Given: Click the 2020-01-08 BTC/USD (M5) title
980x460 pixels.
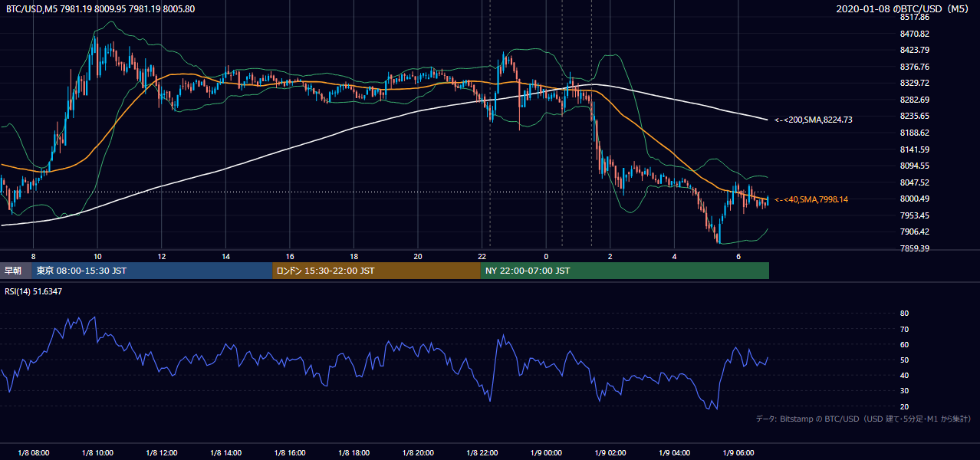Looking at the screenshot, I should 904,8.
